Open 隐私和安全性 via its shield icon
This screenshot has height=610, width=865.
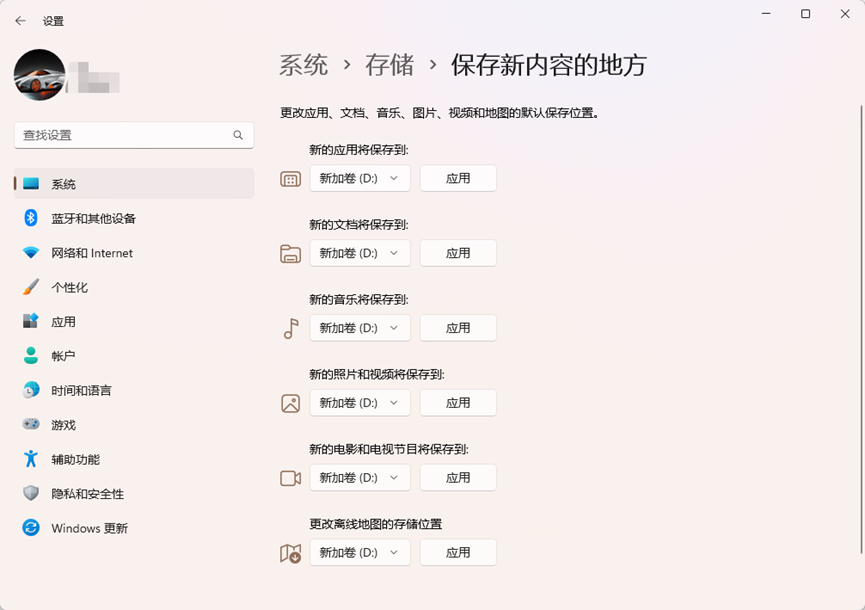(31, 494)
